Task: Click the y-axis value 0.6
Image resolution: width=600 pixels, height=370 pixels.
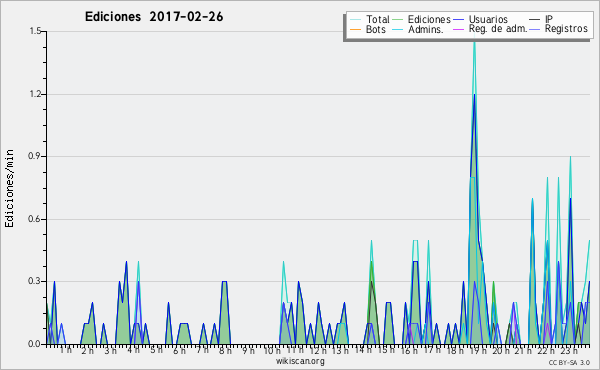Action: click(x=35, y=219)
